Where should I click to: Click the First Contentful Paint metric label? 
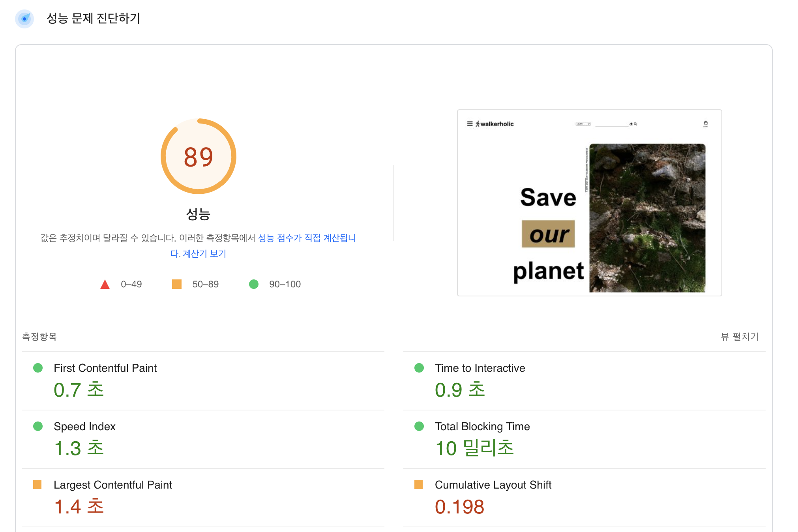(105, 368)
